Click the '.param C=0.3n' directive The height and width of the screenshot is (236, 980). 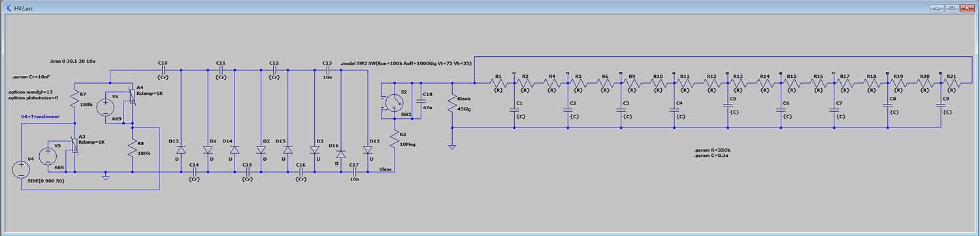pyautogui.click(x=711, y=156)
